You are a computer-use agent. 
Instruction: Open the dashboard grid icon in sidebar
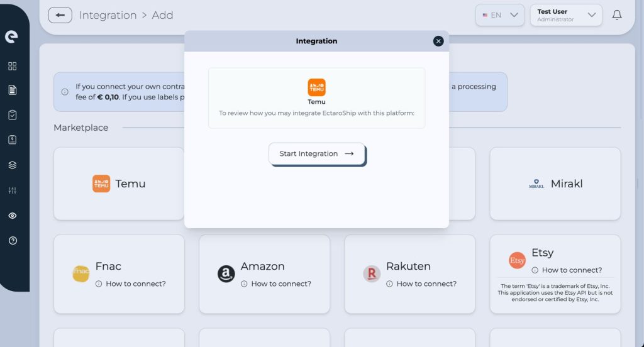click(x=13, y=66)
